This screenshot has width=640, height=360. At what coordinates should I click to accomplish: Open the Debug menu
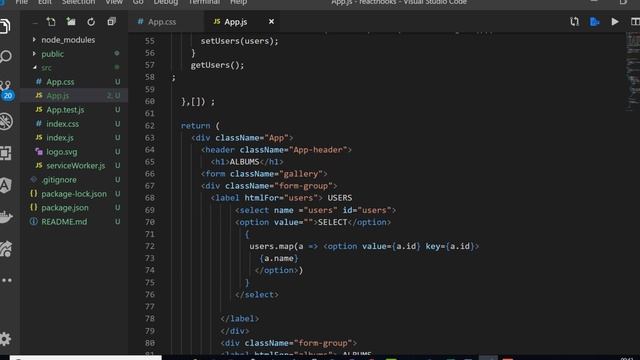point(165,2)
